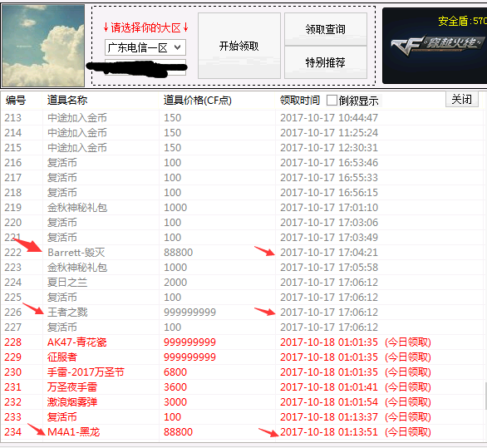Select row 229 征服者

tap(242, 357)
